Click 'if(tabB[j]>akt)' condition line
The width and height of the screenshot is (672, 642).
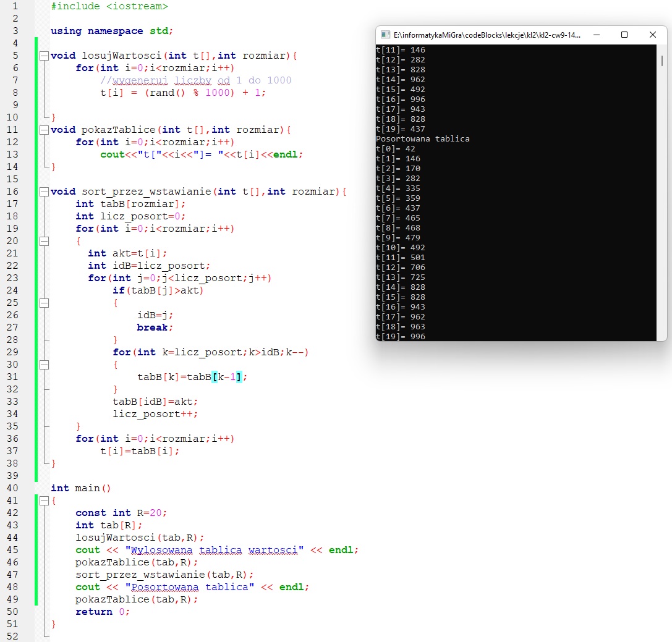(158, 290)
